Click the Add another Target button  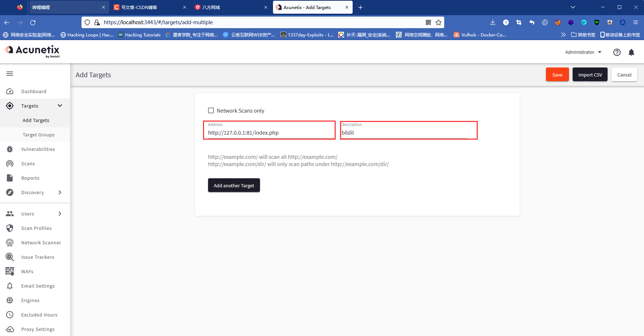[234, 186]
